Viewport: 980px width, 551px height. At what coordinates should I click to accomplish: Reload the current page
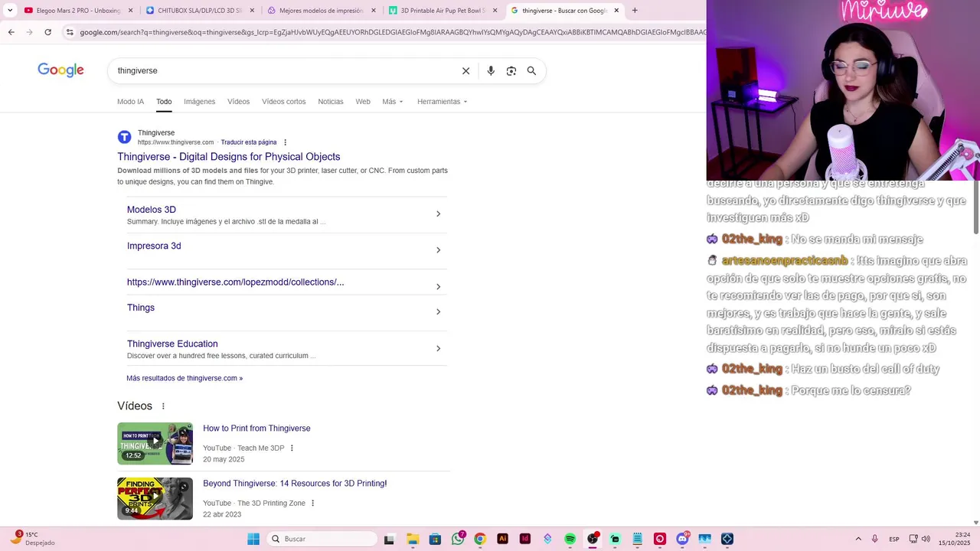coord(47,32)
